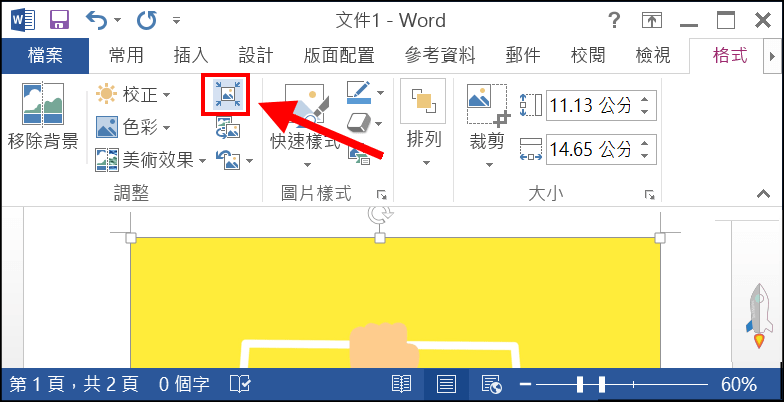The image size is (784, 402).
Task: Open the 排列 arrange menu
Action: (x=424, y=124)
